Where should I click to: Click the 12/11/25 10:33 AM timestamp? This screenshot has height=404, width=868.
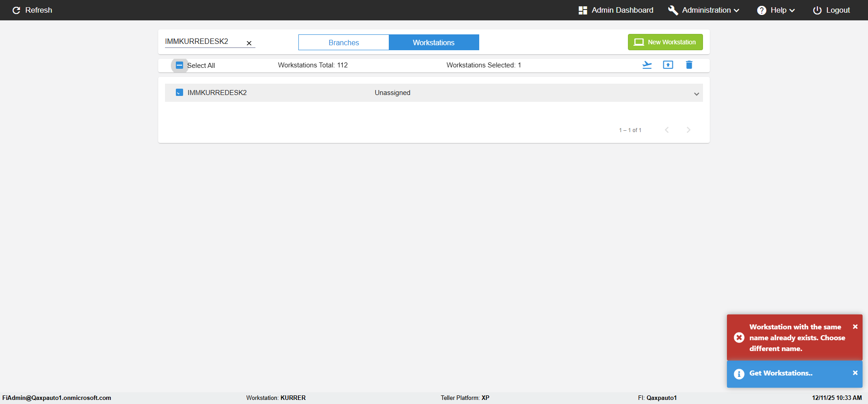(837, 398)
